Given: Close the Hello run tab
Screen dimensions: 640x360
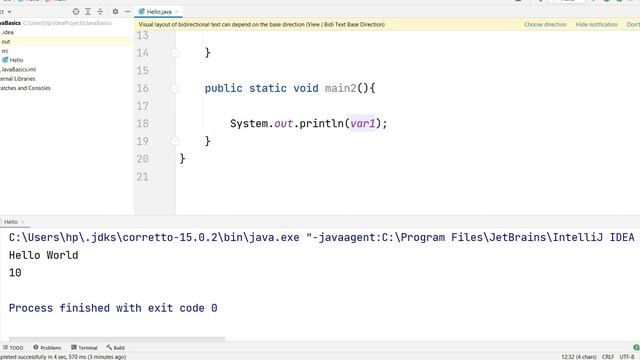Looking at the screenshot, I should pyautogui.click(x=23, y=222).
